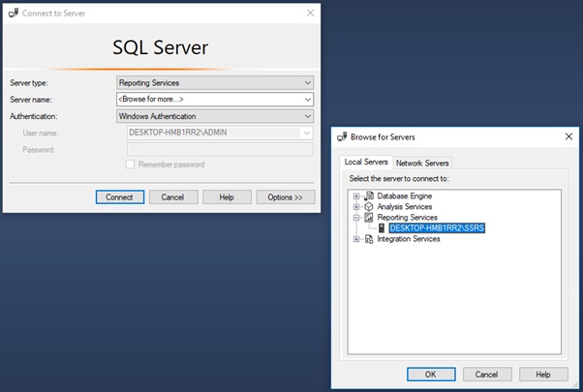Click OK in Browse for Servers
This screenshot has width=583, height=392.
click(431, 375)
